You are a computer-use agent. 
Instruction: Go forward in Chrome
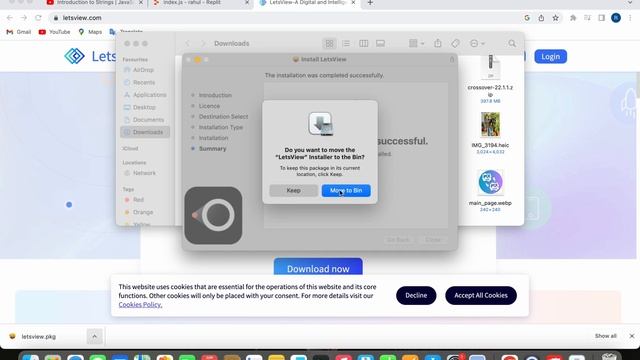(24, 18)
